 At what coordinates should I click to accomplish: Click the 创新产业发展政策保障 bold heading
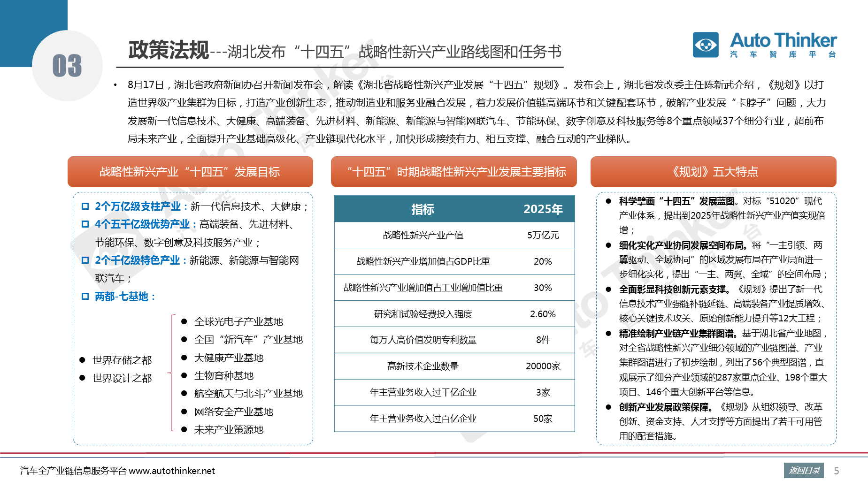click(666, 407)
